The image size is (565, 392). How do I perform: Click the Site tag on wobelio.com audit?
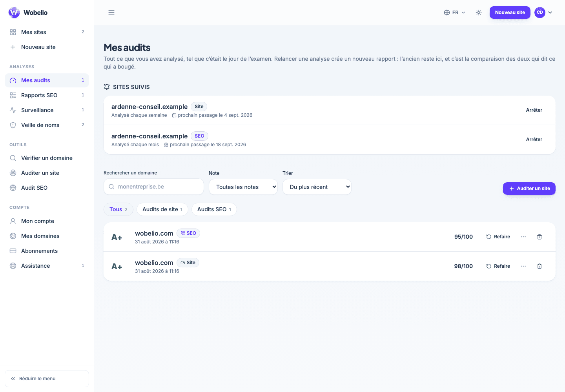(188, 263)
